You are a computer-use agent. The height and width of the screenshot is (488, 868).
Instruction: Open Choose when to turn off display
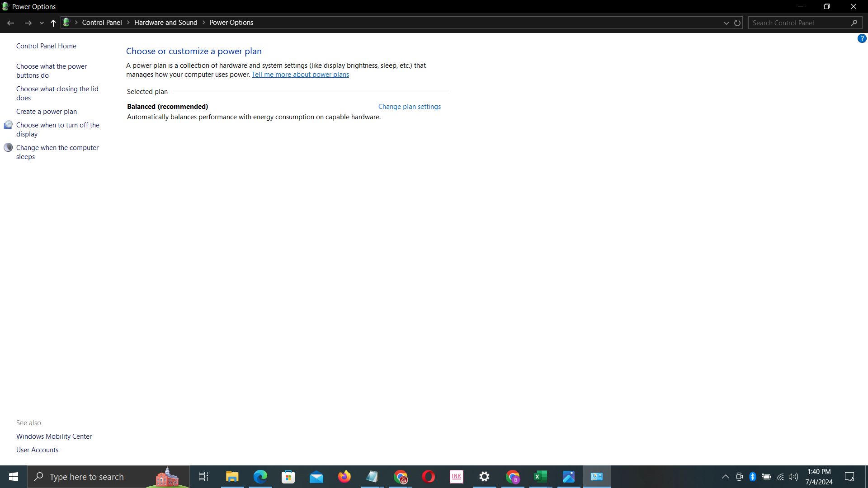tap(58, 130)
